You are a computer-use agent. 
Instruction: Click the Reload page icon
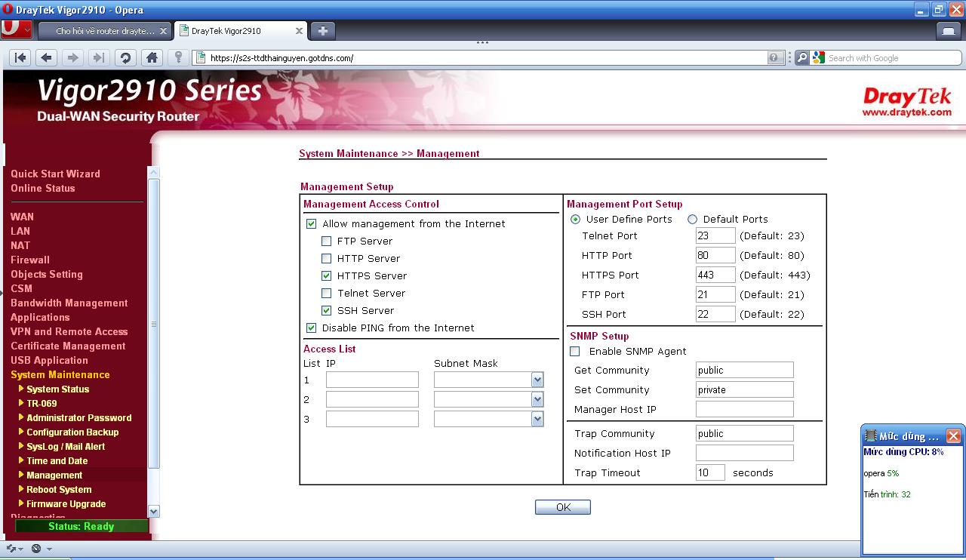(125, 57)
